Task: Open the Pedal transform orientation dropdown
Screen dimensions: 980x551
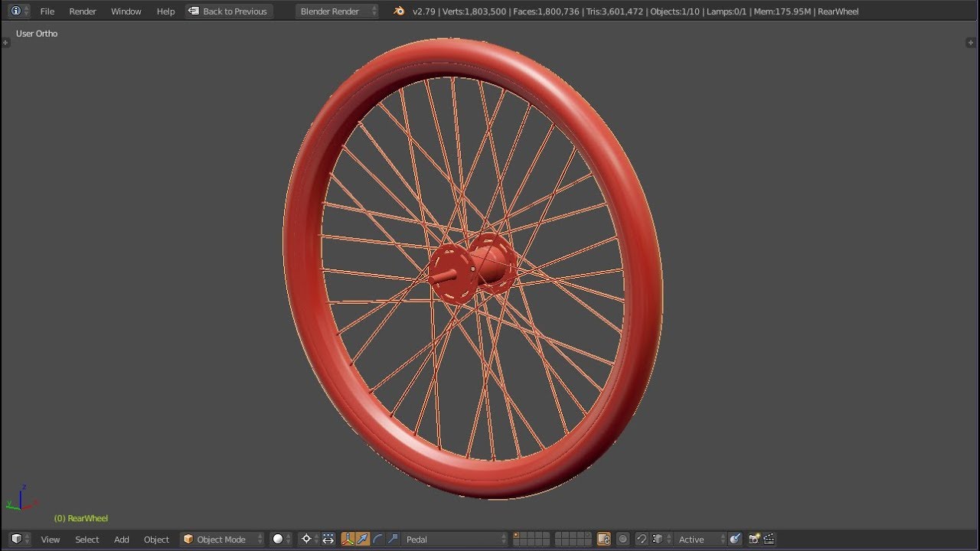Action: [x=455, y=540]
